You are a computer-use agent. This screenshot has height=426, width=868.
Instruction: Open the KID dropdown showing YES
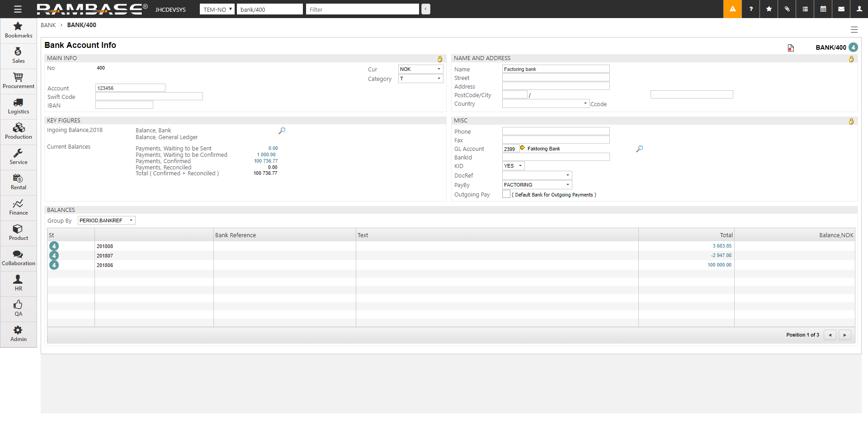tap(513, 166)
